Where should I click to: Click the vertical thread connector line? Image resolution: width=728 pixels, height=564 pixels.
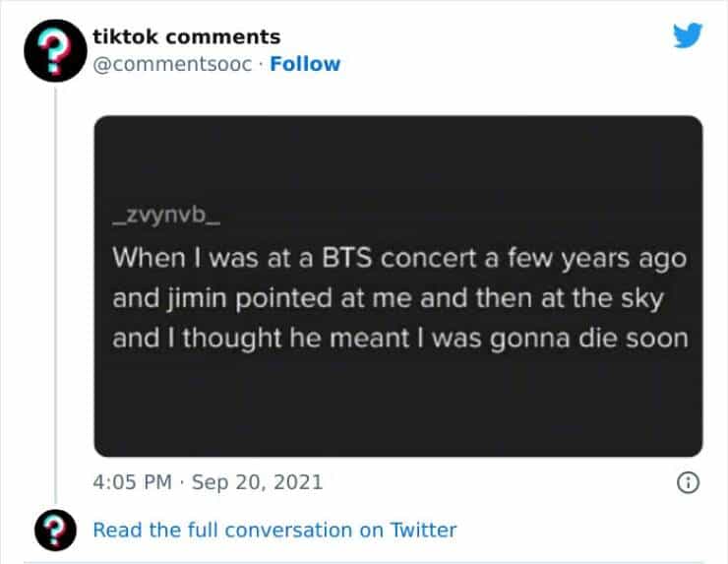click(56, 295)
